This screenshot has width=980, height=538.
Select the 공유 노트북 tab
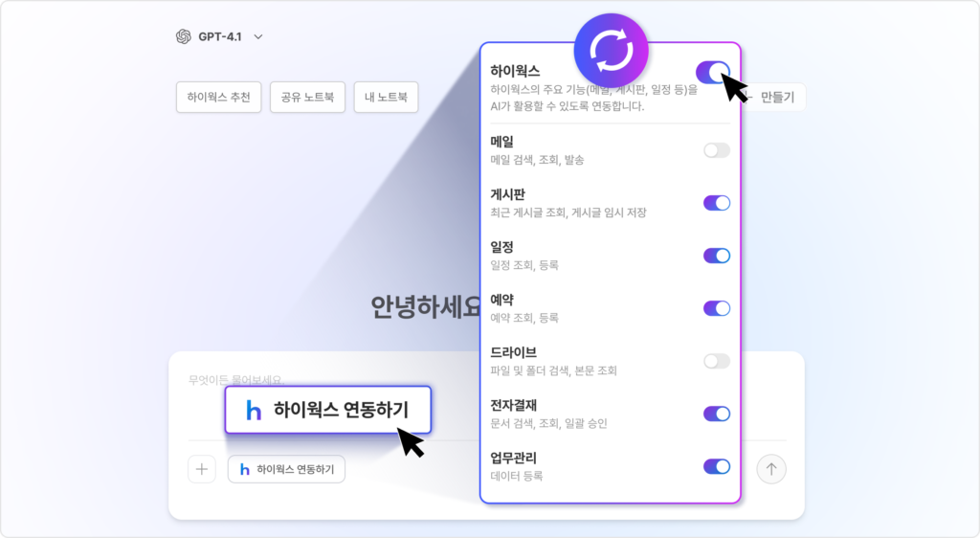307,97
